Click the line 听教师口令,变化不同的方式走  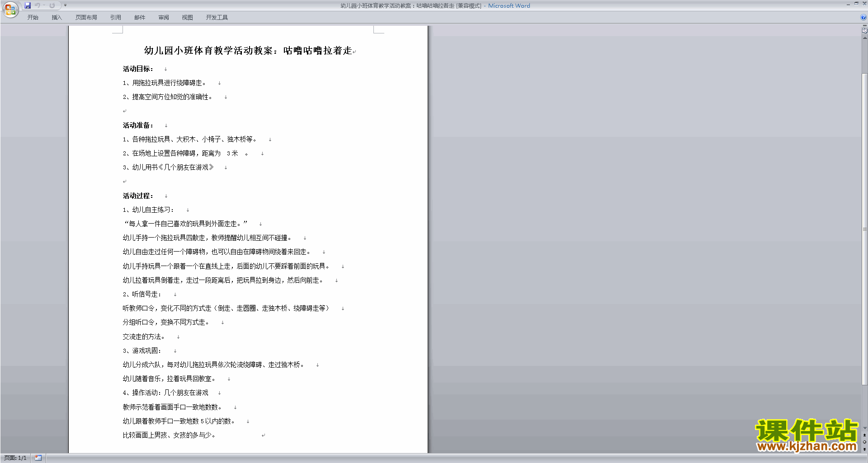pyautogui.click(x=226, y=309)
